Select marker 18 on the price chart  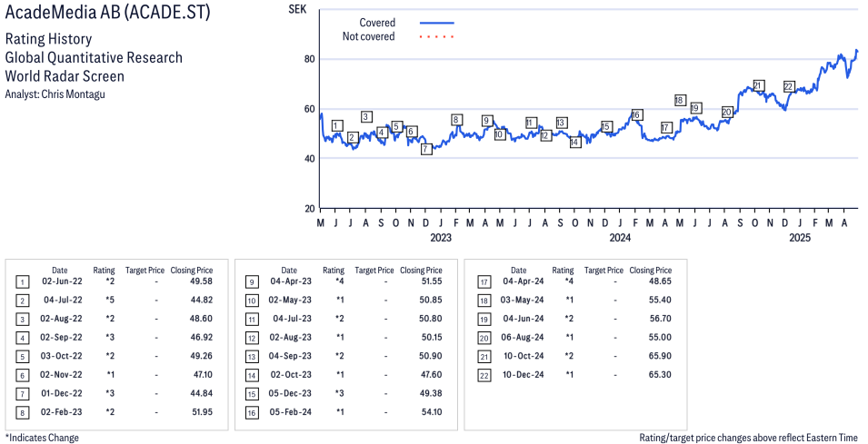pyautogui.click(x=680, y=100)
